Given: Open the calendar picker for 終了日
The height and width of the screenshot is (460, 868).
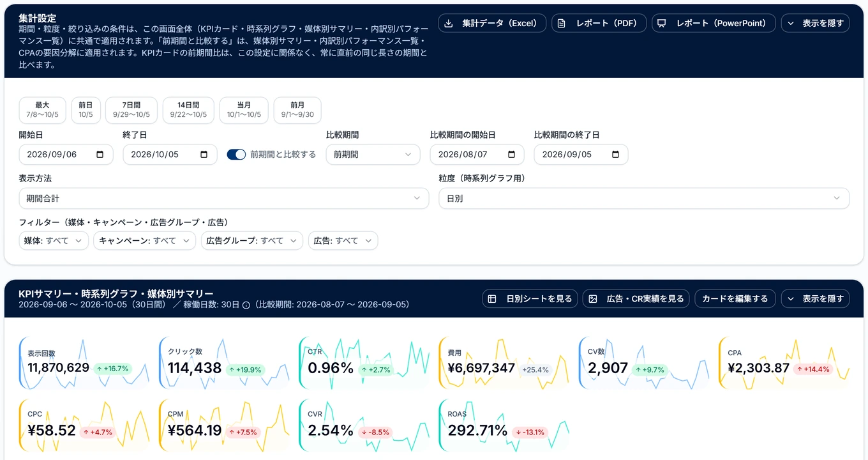Looking at the screenshot, I should pos(204,155).
